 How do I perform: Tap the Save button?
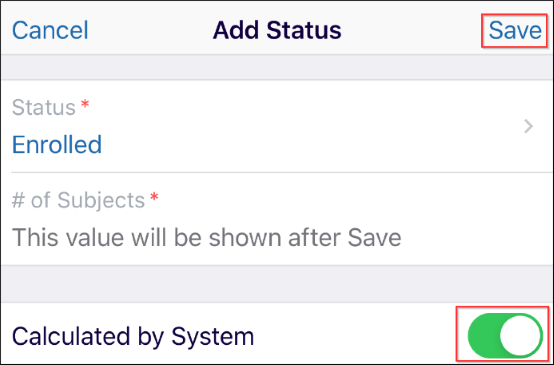pos(515,30)
